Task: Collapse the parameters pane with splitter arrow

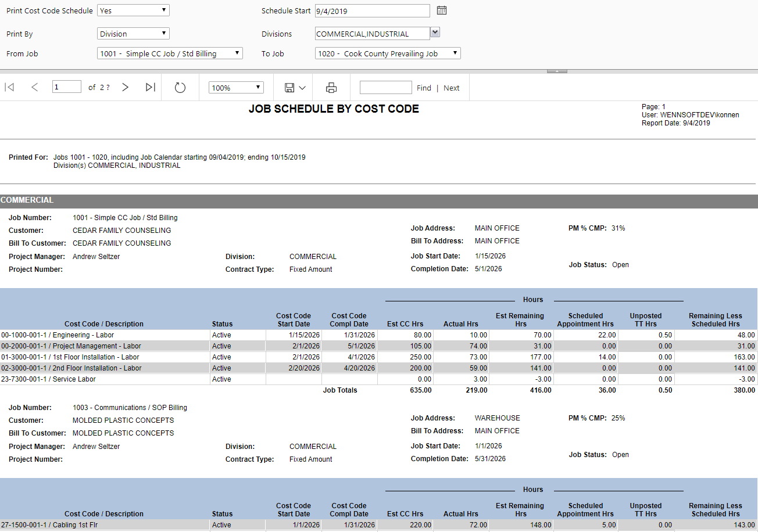Action: 557,71
